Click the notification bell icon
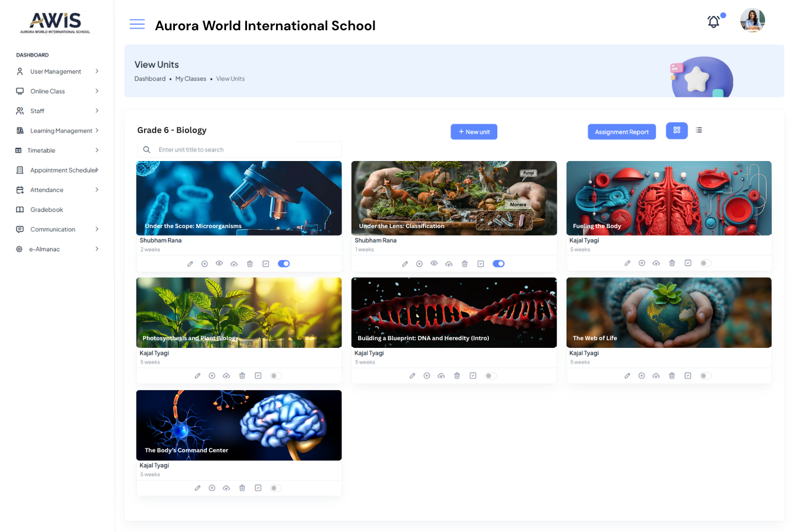The height and width of the screenshot is (532, 792). tap(713, 22)
